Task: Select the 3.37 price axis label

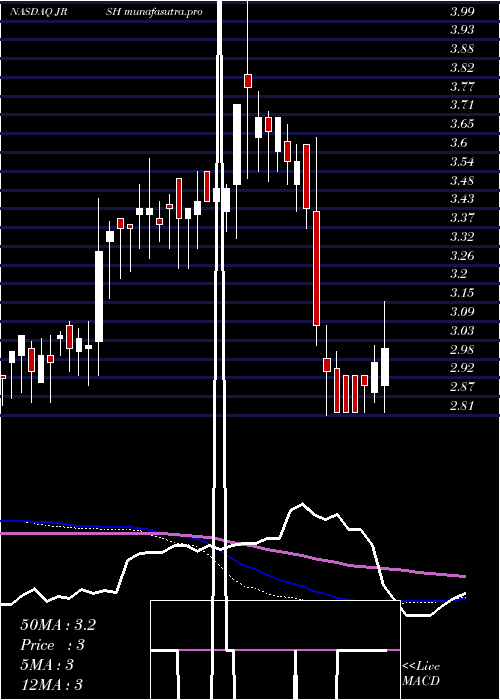Action: click(462, 217)
